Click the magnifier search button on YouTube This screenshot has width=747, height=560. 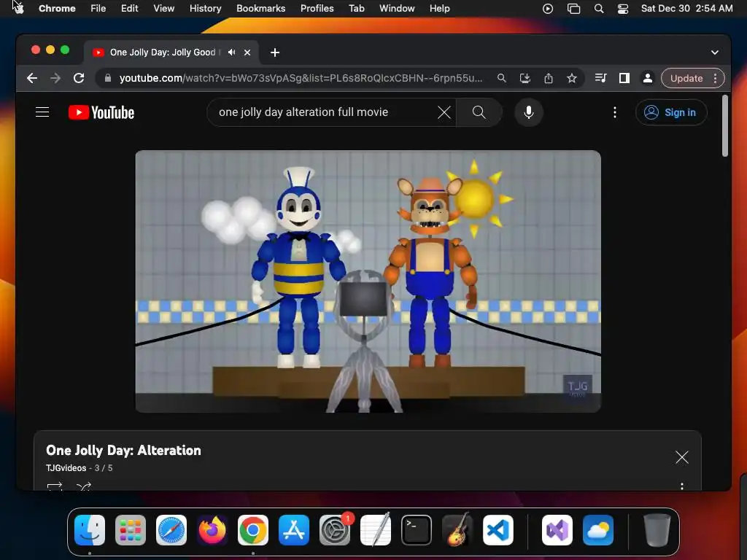coord(479,112)
